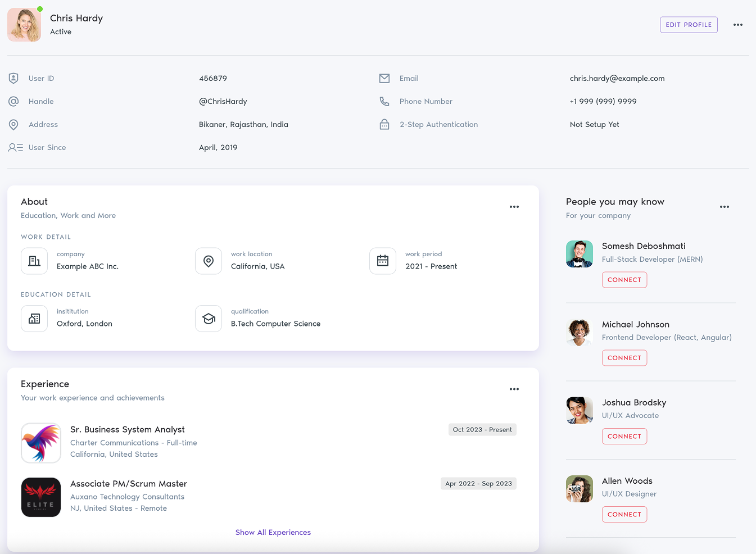Open the profile header three-dot menu
Image resolution: width=756 pixels, height=554 pixels.
(738, 24)
